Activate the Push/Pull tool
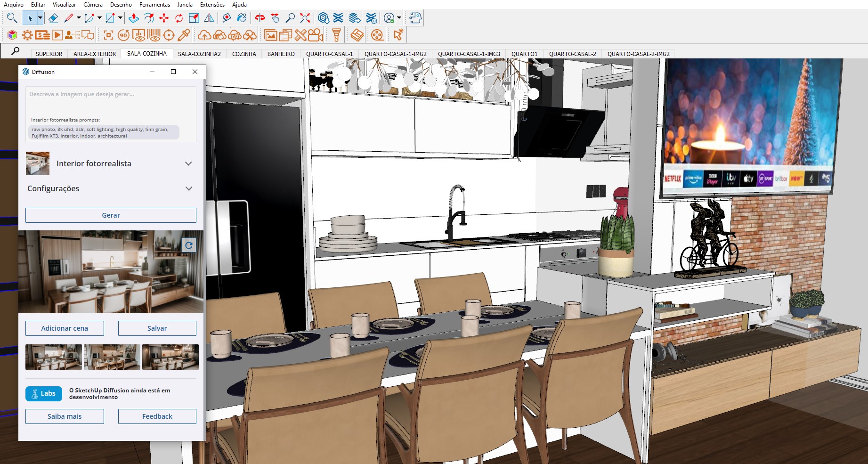 click(134, 18)
